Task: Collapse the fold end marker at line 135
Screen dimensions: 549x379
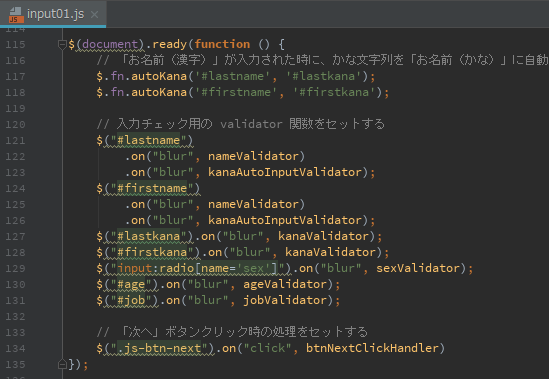Action: [62, 365]
